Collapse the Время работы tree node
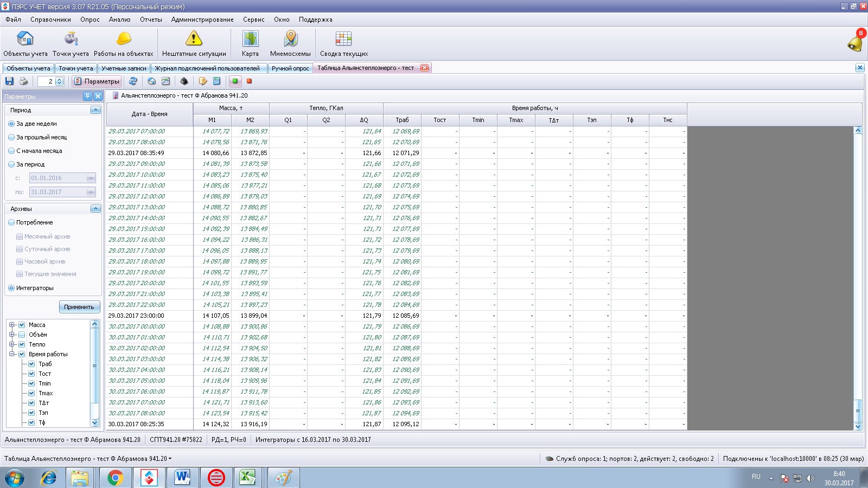Screen dimensions: 868x488 click(11, 354)
